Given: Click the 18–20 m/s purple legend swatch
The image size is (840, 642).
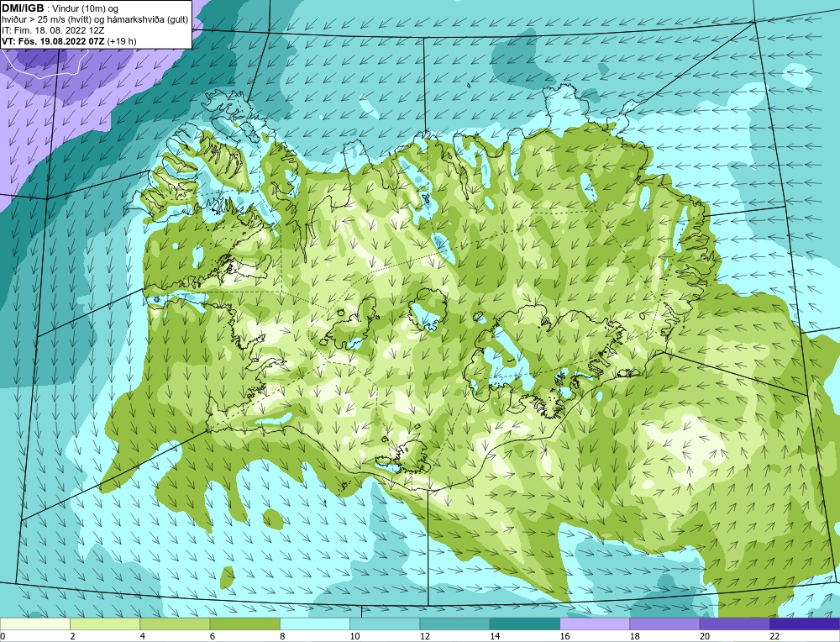Looking at the screenshot, I should 664,624.
